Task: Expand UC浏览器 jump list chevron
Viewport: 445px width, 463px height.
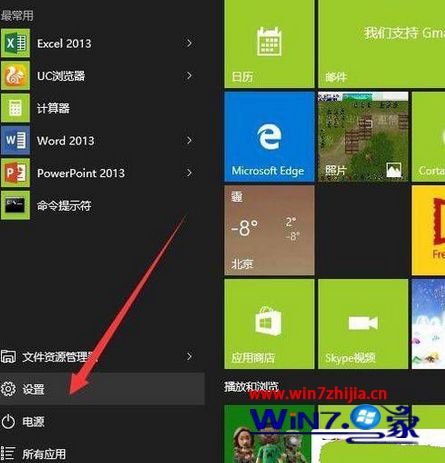Action: click(189, 76)
